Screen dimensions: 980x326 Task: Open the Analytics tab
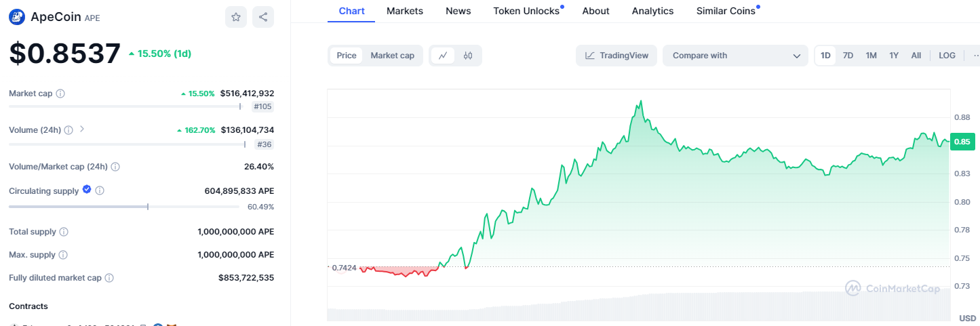[x=653, y=11]
